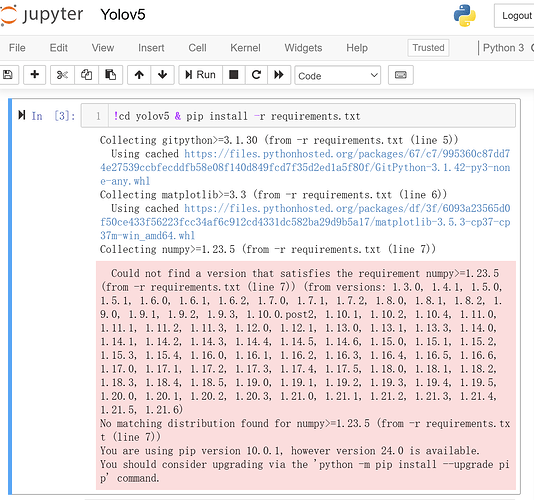Screen dimensions: 534x500
Task: Open the Widgets menu
Action: coord(303,48)
